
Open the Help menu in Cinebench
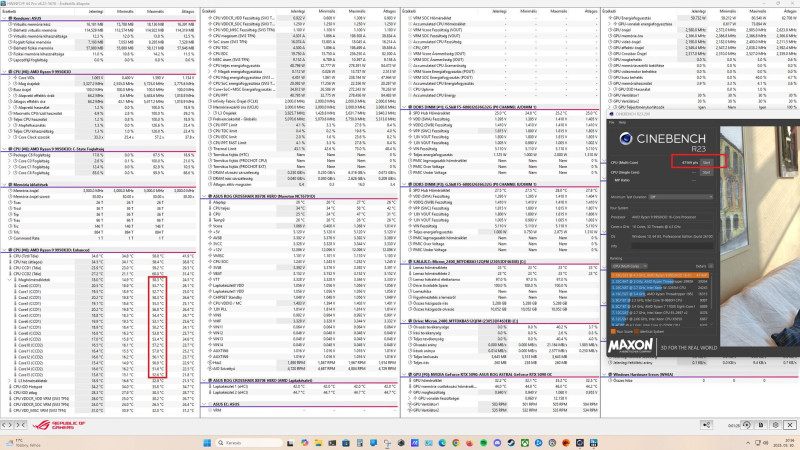pyautogui.click(x=622, y=122)
